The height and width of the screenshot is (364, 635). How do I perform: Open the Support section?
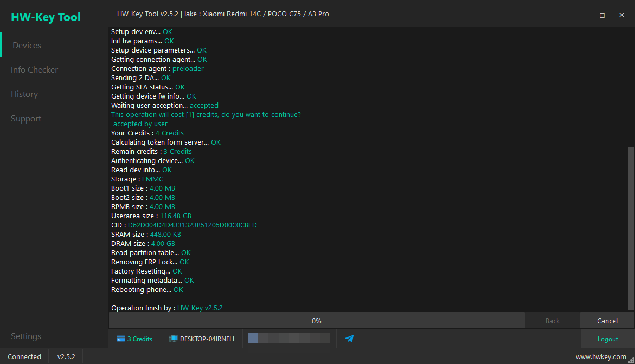26,119
